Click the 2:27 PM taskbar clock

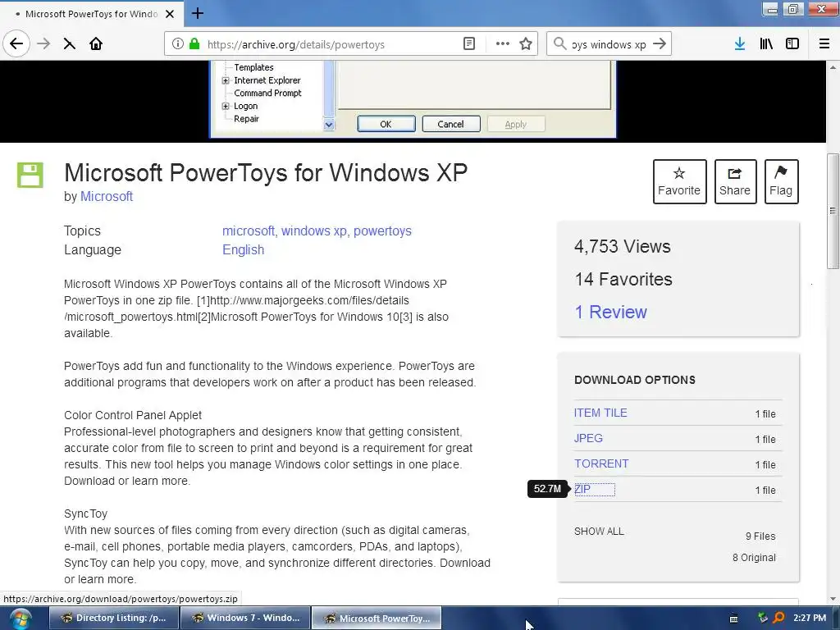(x=810, y=618)
